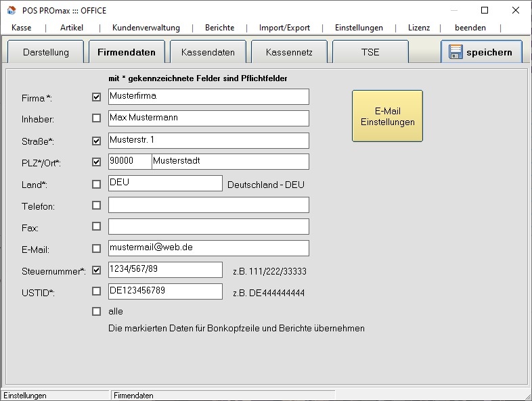Click the hint text 'z.B. DE444444444'
Screen dimensions: 532x401
pyautogui.click(x=269, y=293)
